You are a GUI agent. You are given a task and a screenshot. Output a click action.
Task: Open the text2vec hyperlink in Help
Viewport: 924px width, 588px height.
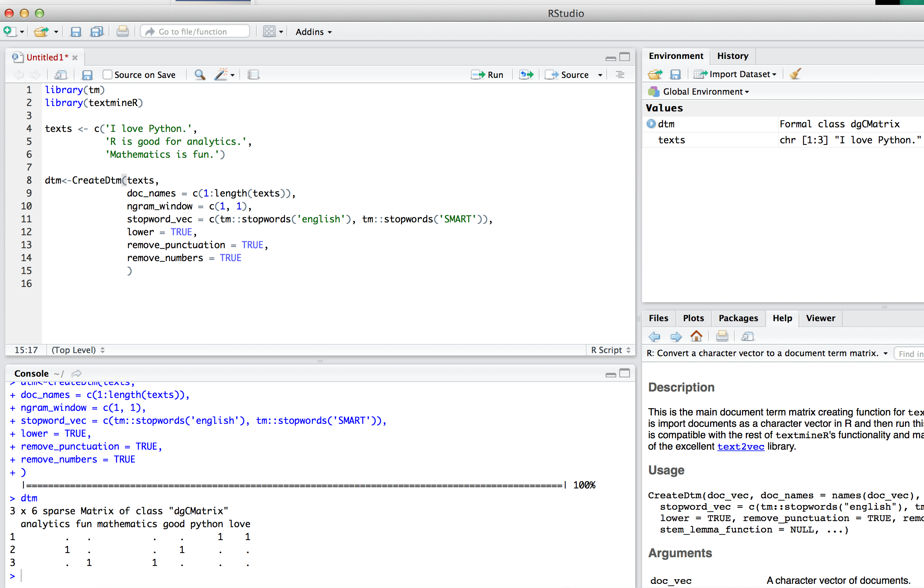pos(740,446)
